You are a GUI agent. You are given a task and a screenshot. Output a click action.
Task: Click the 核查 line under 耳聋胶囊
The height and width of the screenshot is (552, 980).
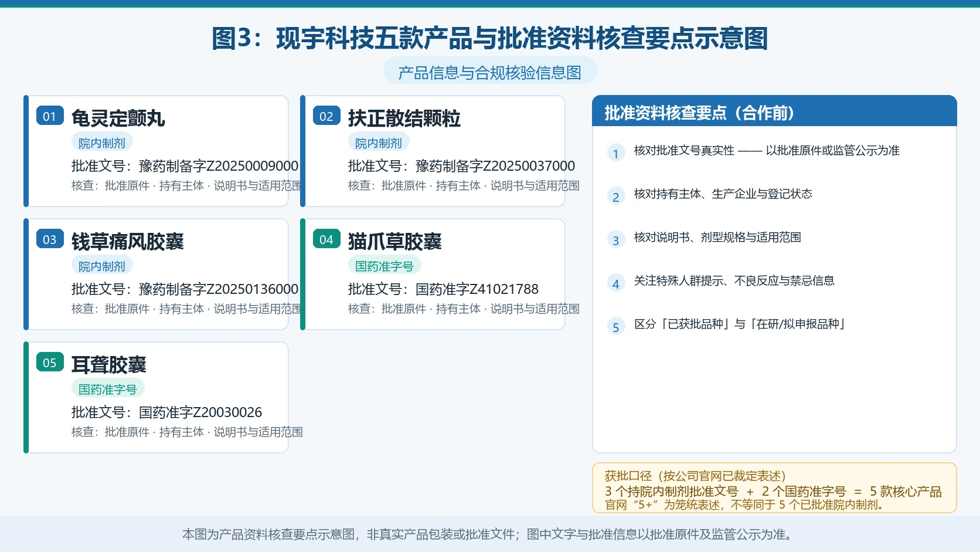coord(187,432)
